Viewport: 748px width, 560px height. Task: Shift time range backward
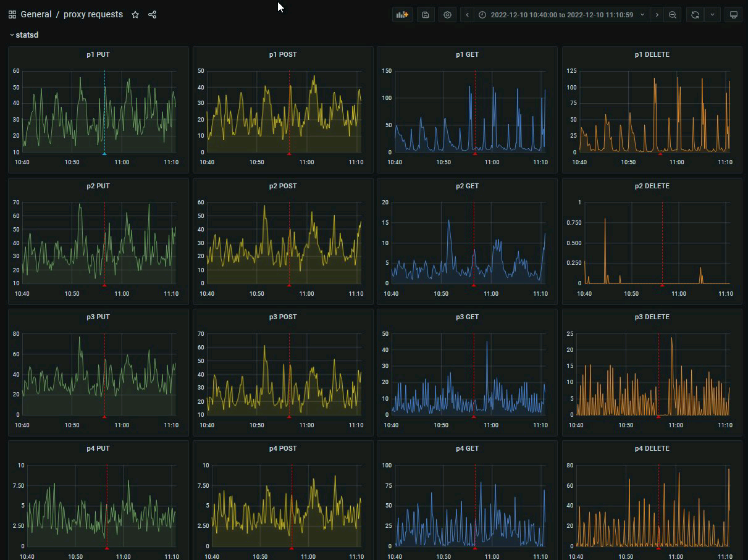point(468,15)
